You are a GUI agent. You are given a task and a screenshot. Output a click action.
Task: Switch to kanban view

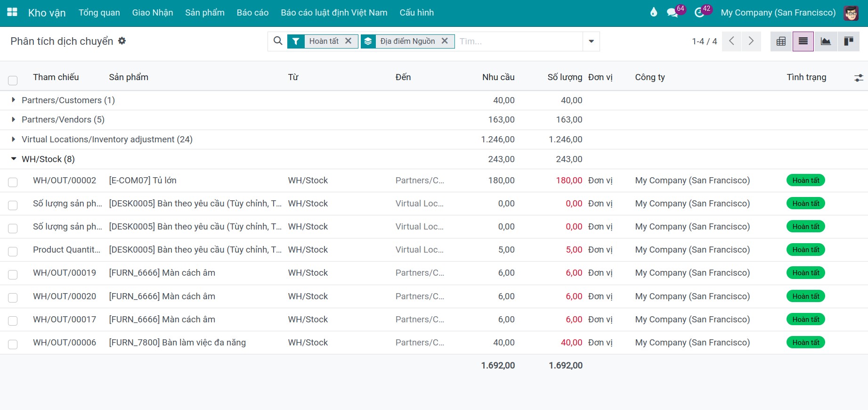click(x=848, y=41)
